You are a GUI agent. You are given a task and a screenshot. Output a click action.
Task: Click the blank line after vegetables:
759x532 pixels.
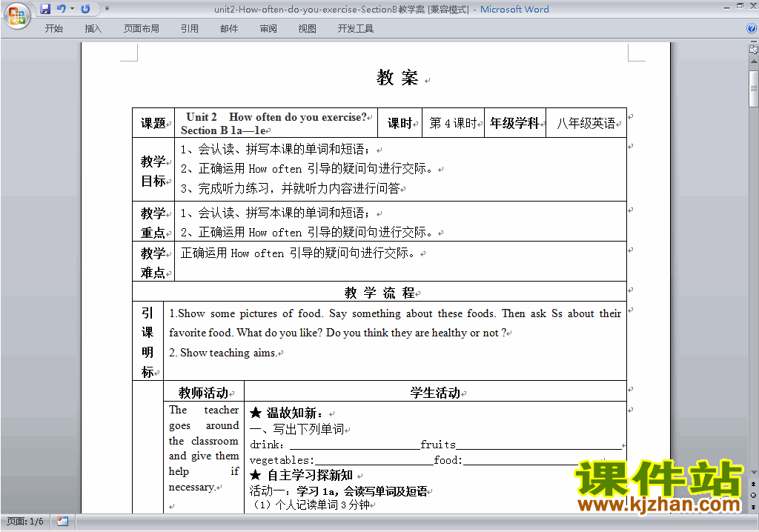pyautogui.click(x=374, y=460)
